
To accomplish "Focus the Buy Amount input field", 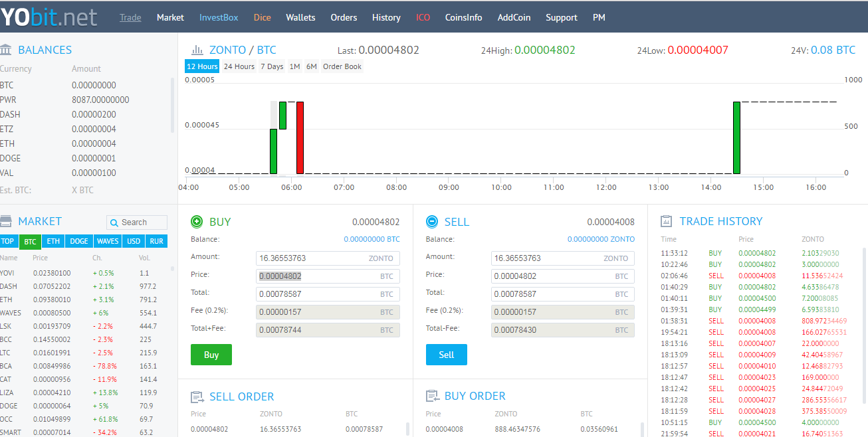I will [x=328, y=258].
